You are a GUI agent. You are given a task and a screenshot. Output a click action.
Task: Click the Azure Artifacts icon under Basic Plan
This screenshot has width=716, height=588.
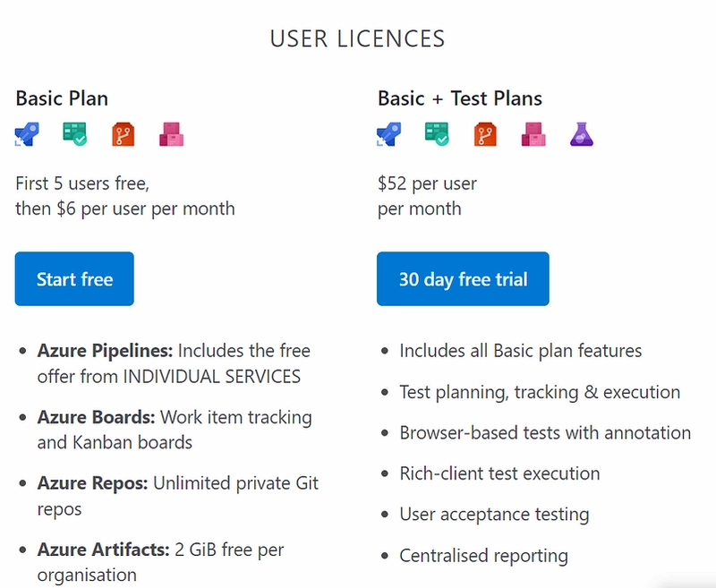[171, 134]
